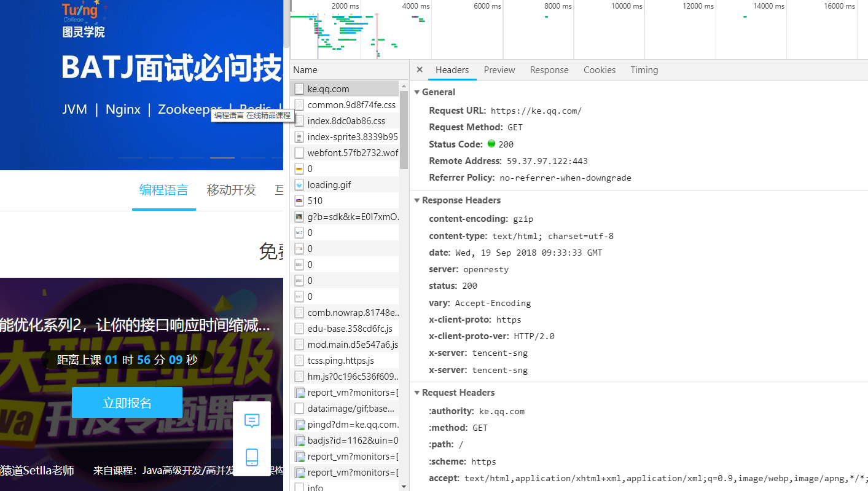Select the mod.main.d5e547a6.js request
The height and width of the screenshot is (491, 868).
345,345
